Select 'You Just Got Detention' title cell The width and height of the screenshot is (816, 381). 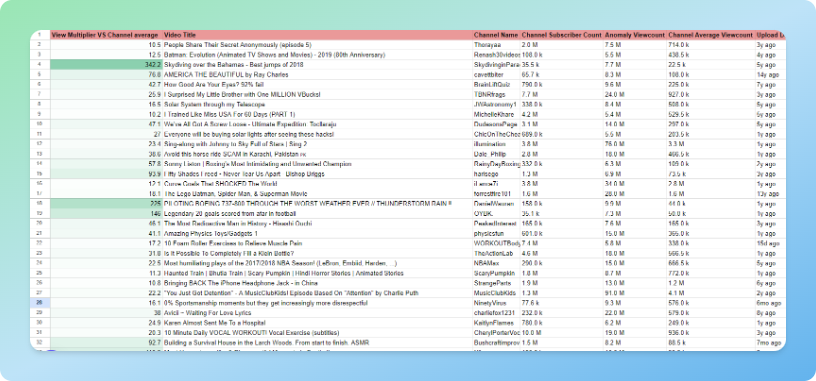coord(317,293)
